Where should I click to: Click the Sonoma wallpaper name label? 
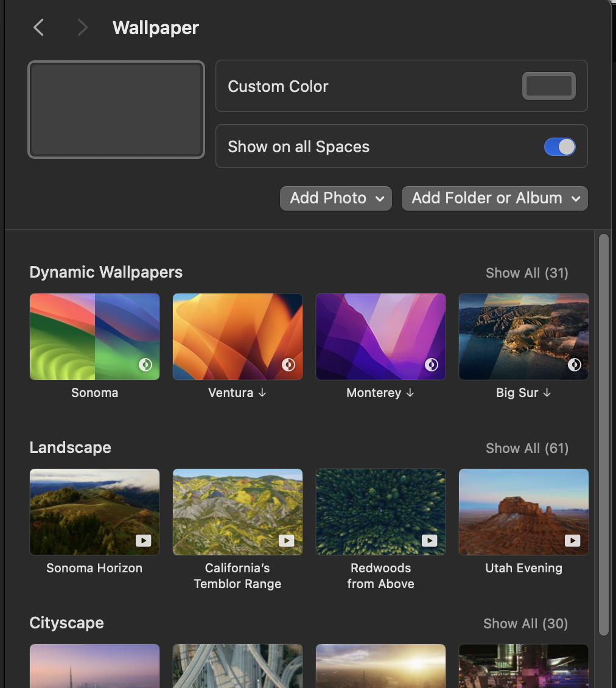pyautogui.click(x=95, y=393)
